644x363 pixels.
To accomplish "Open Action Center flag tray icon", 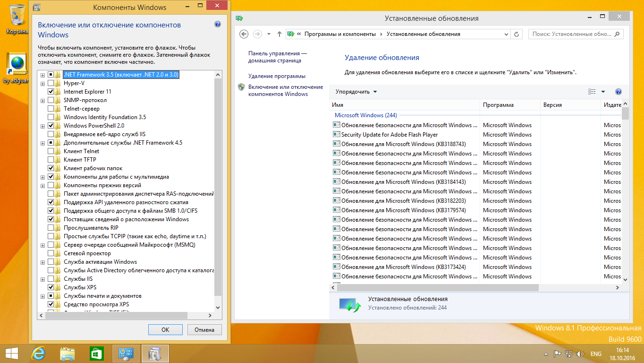I will [x=558, y=354].
